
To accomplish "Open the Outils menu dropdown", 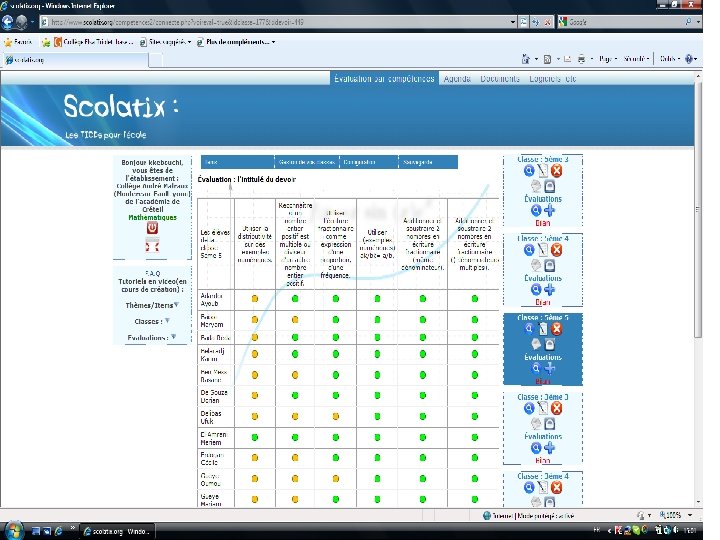I will click(670, 59).
